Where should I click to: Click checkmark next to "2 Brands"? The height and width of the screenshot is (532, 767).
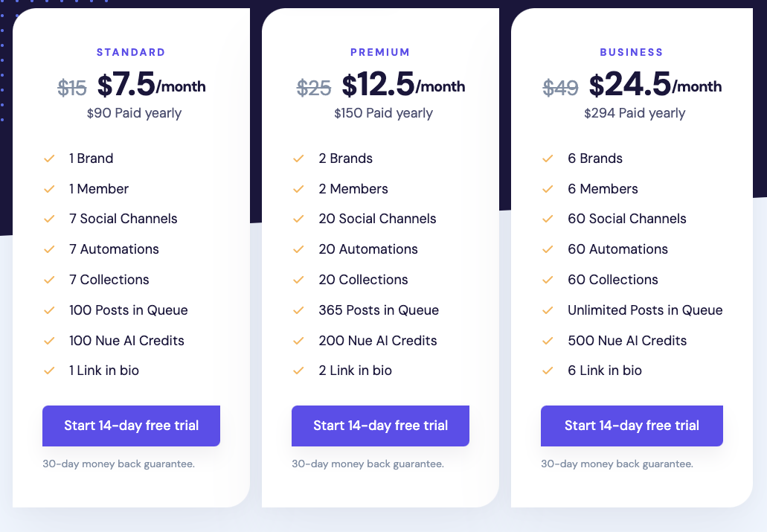coord(299,158)
